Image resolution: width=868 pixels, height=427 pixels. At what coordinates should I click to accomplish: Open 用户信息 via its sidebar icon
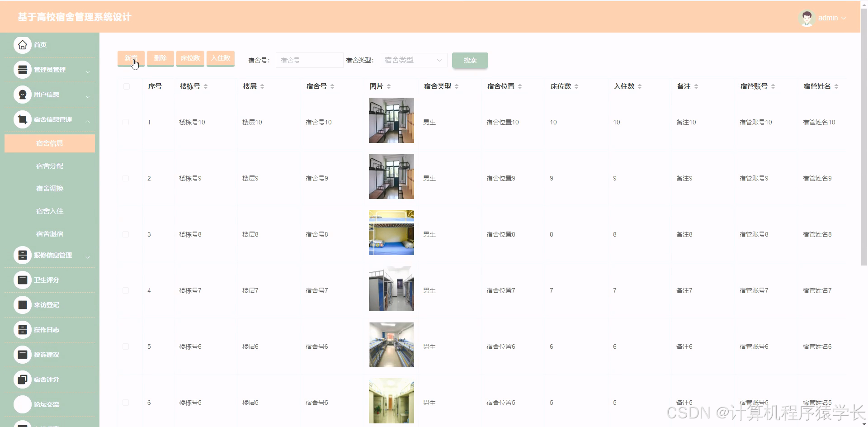(22, 95)
